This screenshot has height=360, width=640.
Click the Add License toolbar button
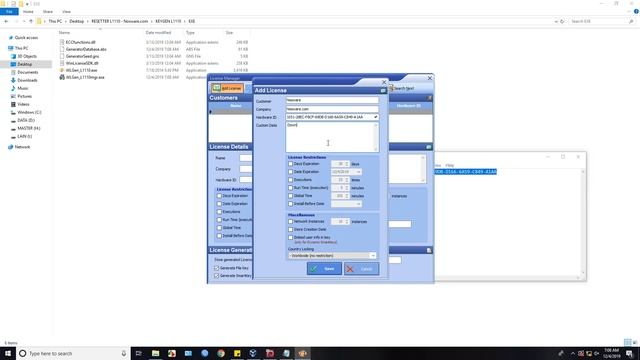coord(227,88)
